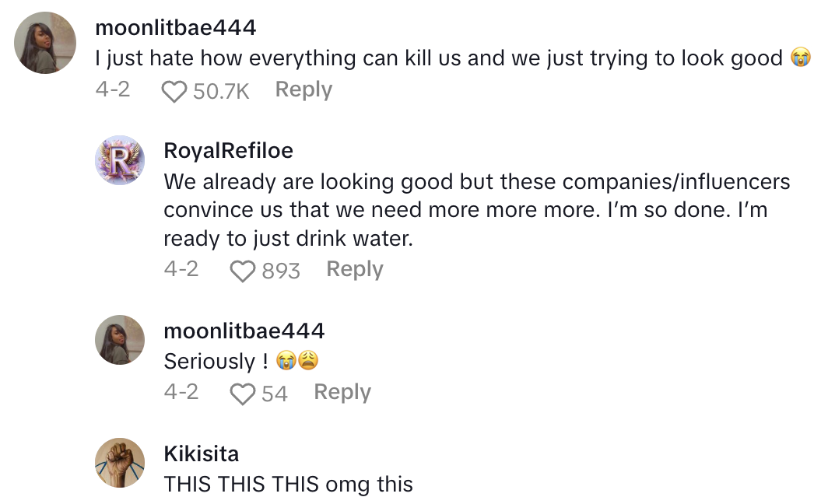Open moonlitbae444's avatar on the top comment

46,43
